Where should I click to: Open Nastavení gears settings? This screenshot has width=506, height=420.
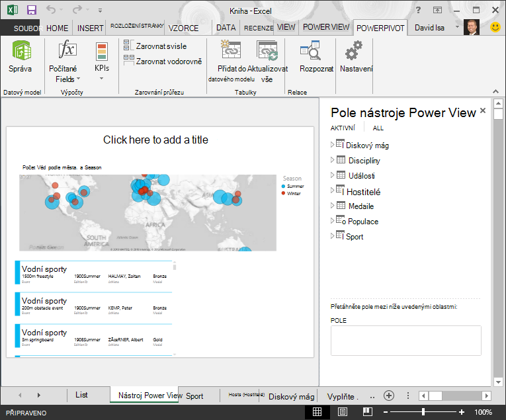click(x=354, y=50)
